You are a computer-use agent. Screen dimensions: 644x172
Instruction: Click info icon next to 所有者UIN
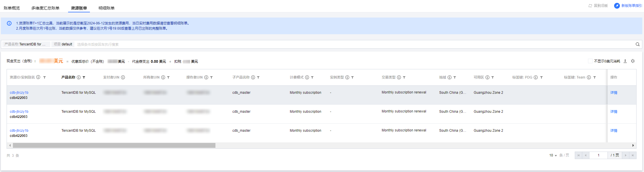[163, 77]
